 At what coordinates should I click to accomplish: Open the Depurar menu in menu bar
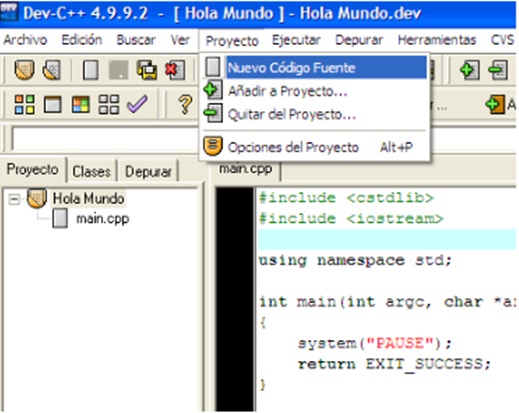point(359,40)
